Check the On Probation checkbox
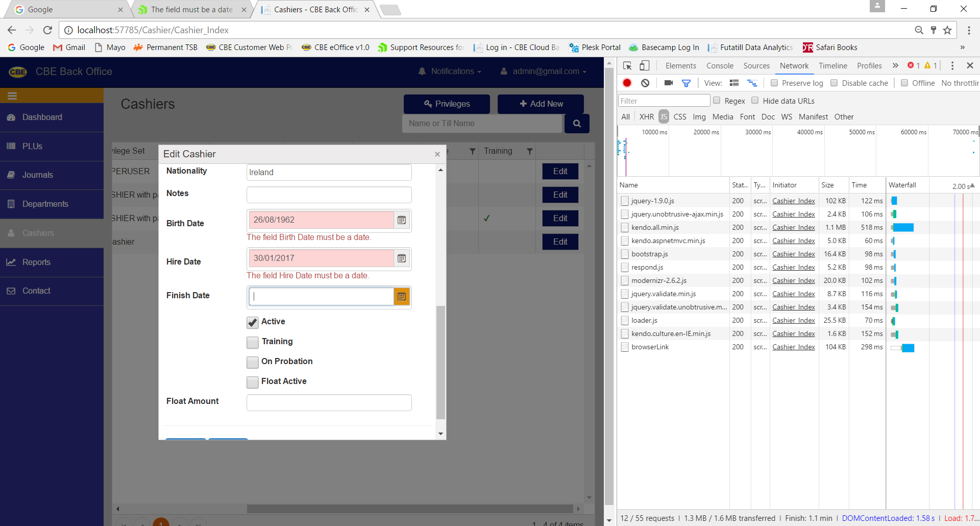This screenshot has height=526, width=980. click(x=252, y=362)
